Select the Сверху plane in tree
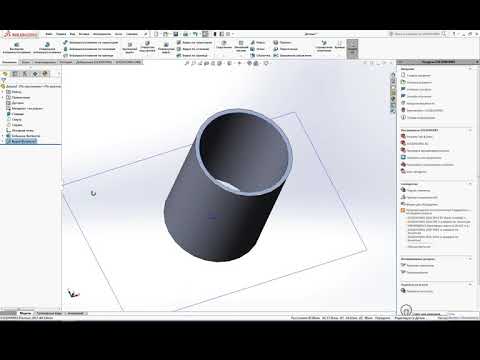 coord(14,119)
